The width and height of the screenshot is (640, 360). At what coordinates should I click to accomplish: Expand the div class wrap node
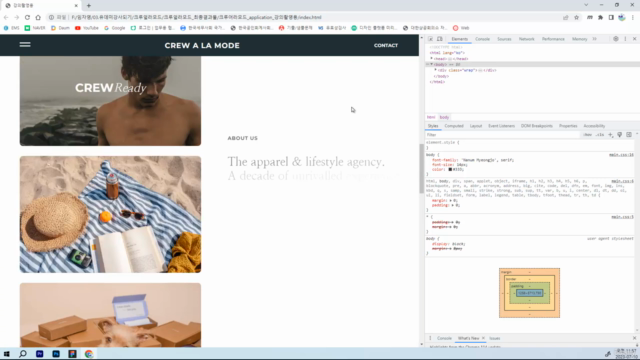(436, 70)
